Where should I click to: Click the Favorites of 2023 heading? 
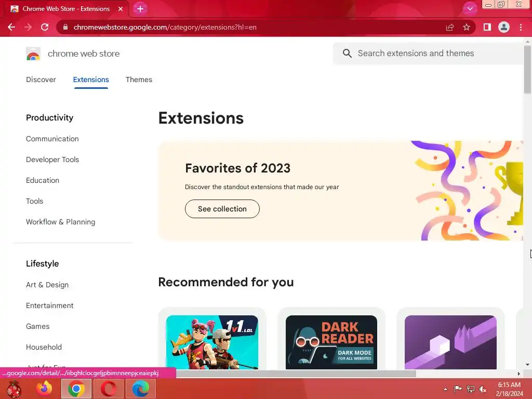tap(237, 168)
